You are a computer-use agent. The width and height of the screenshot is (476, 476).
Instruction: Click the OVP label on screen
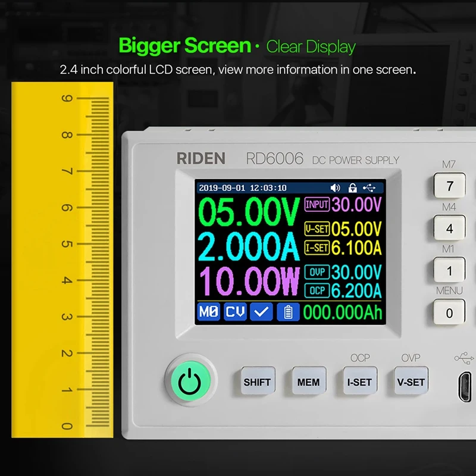pos(316,272)
